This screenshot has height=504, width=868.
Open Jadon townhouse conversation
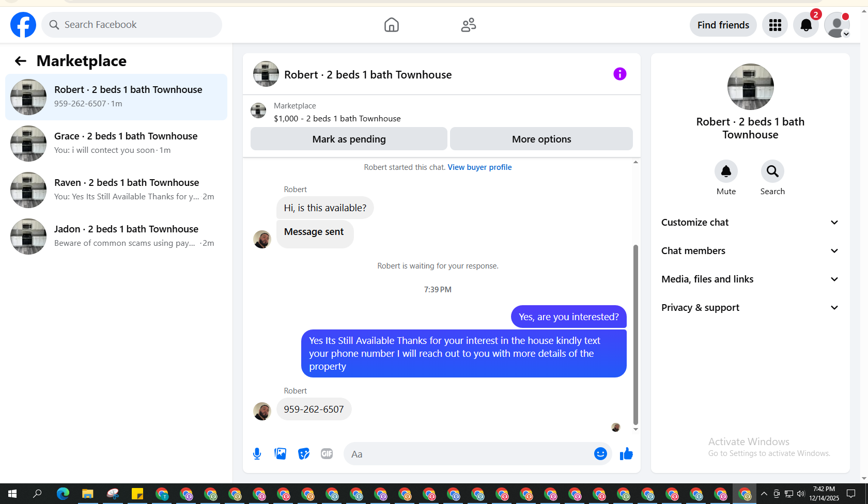(x=116, y=237)
